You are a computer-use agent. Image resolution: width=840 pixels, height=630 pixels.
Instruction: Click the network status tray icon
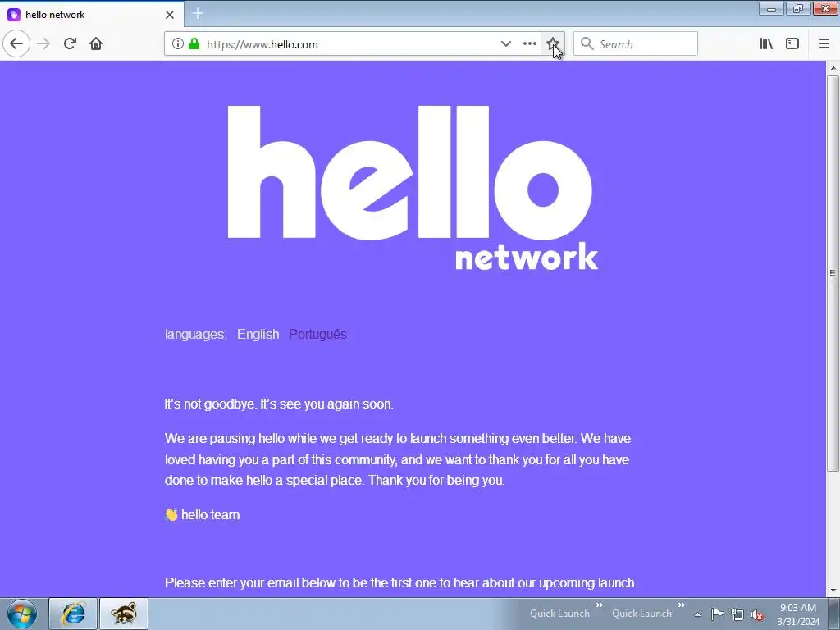[x=737, y=614]
